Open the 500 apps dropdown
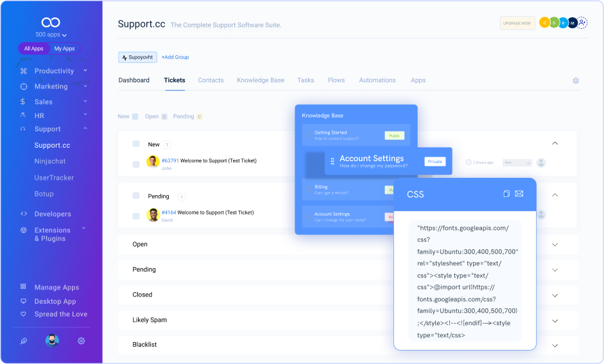The image size is (604, 364). tap(51, 35)
